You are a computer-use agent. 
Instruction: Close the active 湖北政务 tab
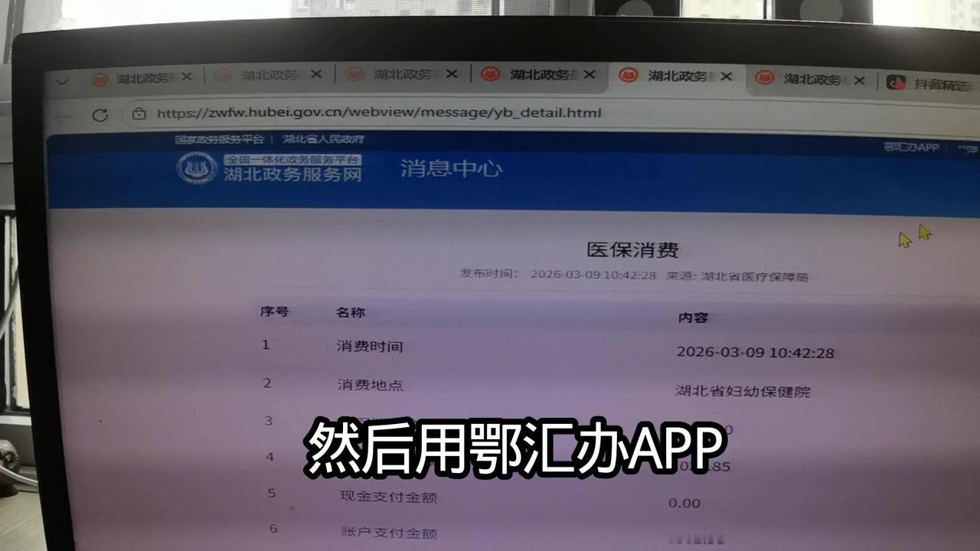(727, 76)
